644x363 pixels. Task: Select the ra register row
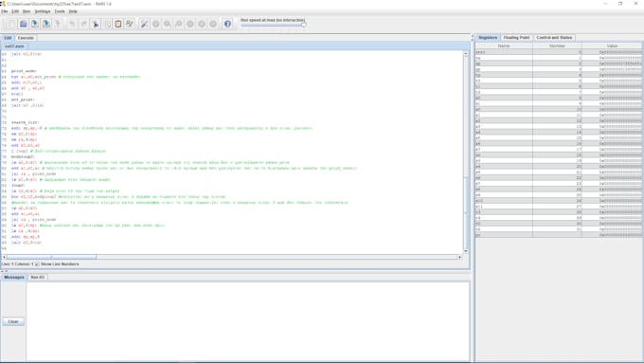(558, 58)
